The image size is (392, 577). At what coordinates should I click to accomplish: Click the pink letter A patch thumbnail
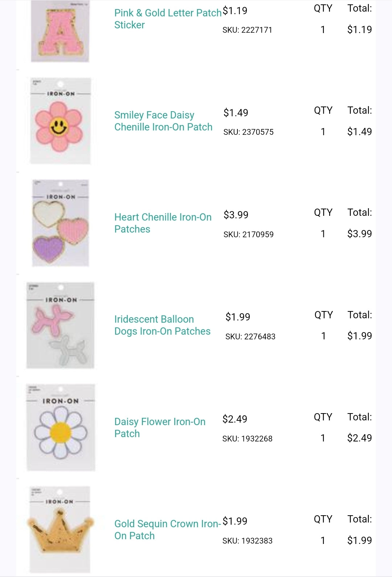click(60, 32)
